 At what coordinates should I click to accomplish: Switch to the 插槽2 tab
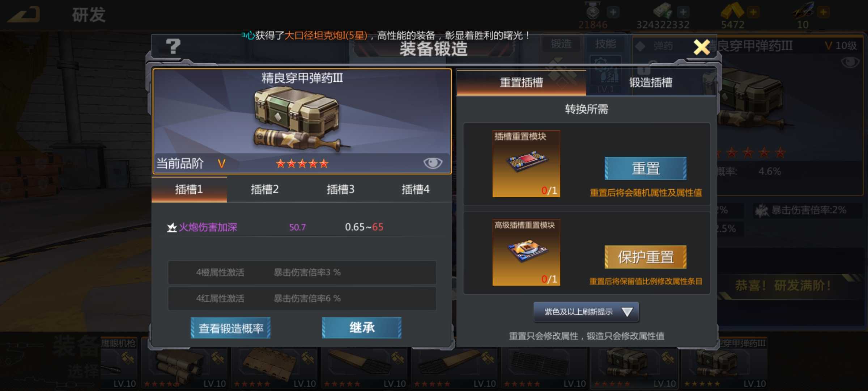click(x=265, y=189)
